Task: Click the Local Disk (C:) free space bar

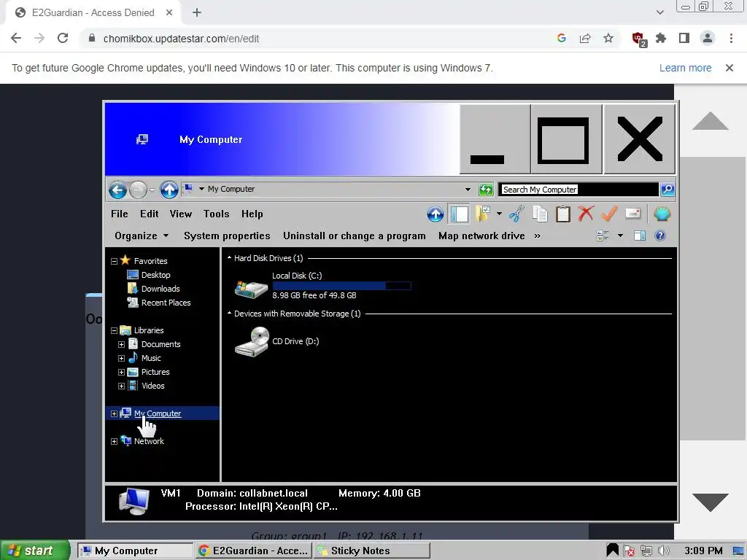Action: (x=341, y=286)
